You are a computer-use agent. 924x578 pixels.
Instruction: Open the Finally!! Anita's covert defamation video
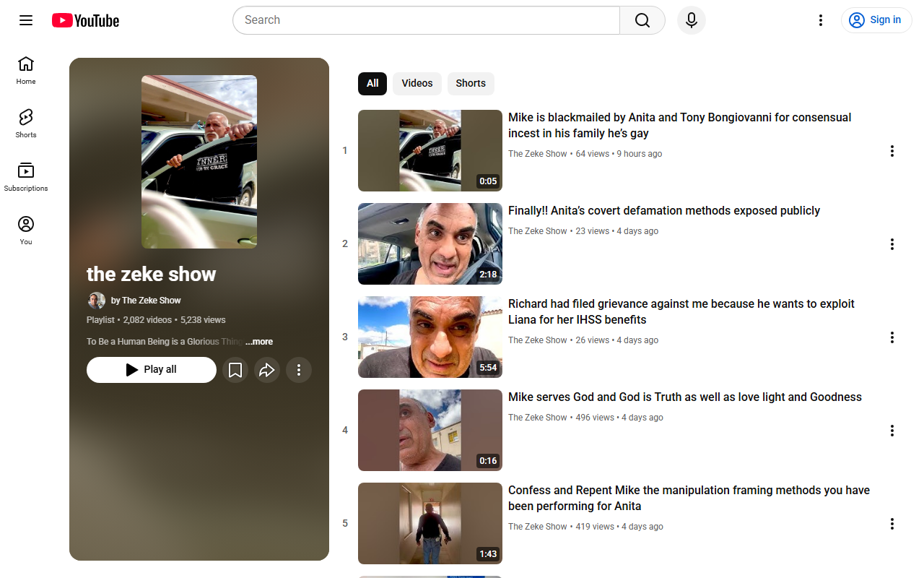[x=664, y=211]
